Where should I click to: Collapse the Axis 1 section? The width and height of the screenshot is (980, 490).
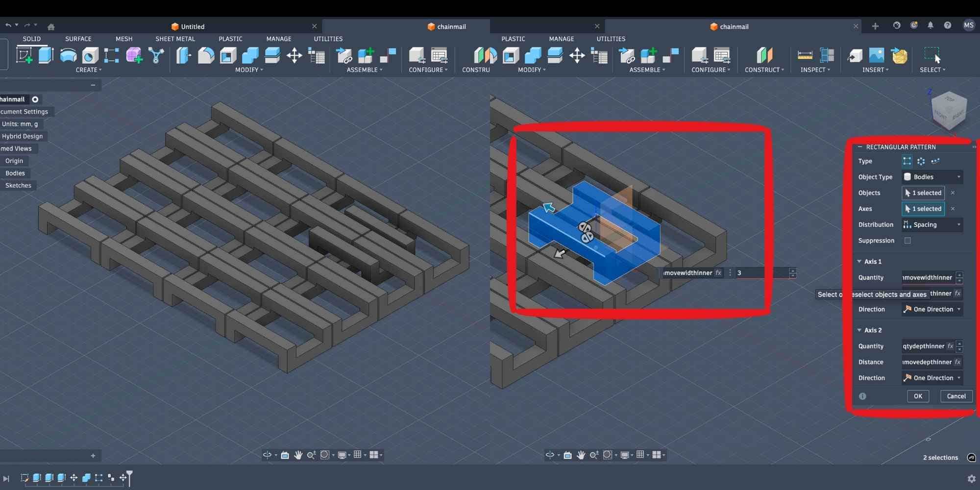[859, 262]
